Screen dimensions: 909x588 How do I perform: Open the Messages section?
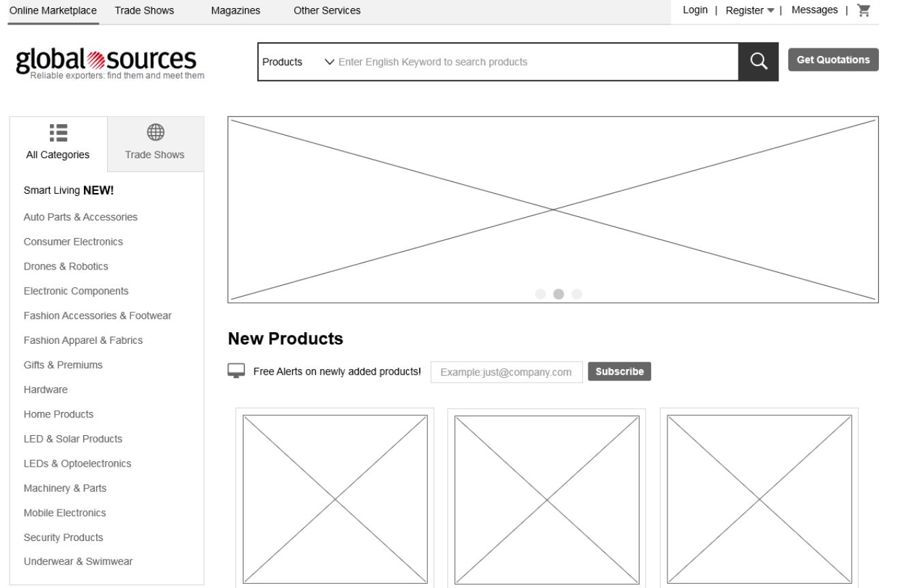[x=815, y=10]
